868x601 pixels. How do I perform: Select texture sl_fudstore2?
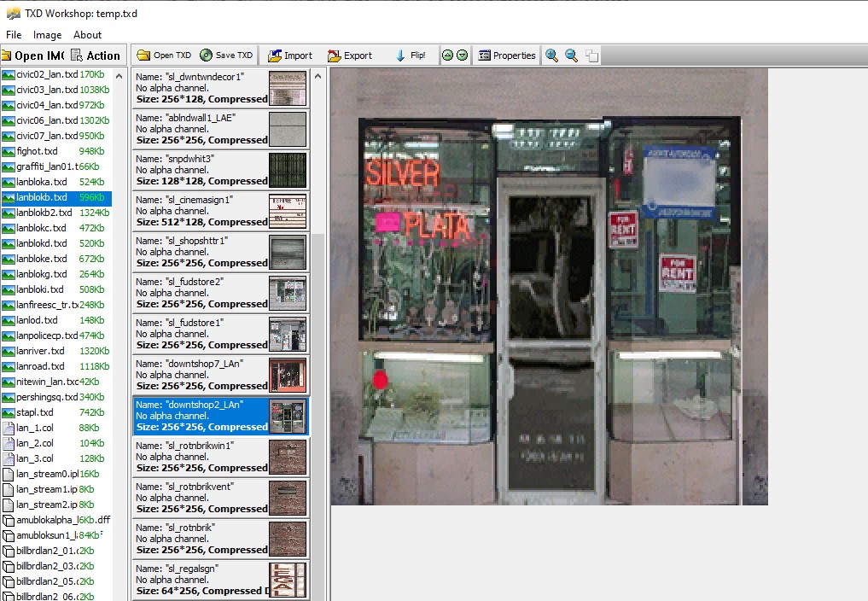[220, 293]
